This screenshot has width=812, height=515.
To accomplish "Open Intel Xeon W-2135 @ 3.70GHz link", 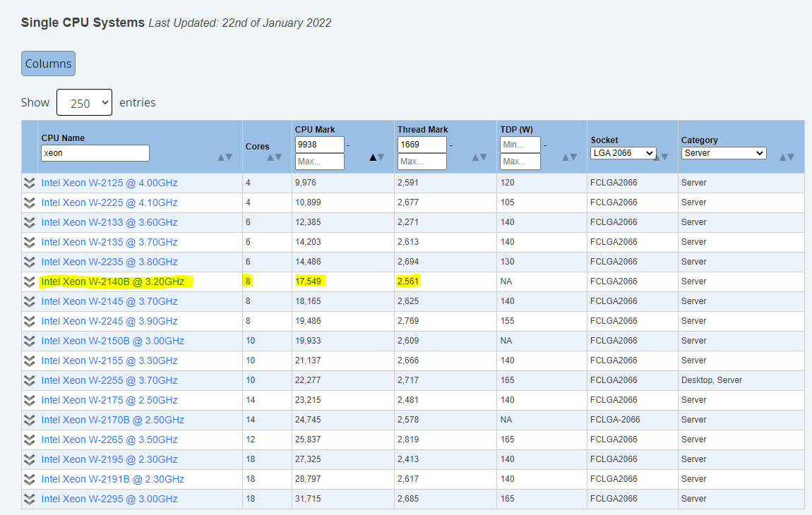I will tap(109, 242).
